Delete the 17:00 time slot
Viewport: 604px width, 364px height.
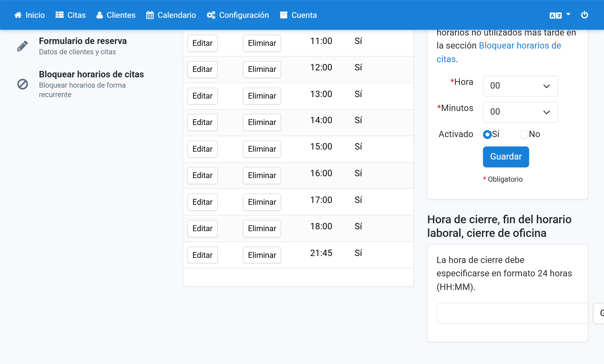pyautogui.click(x=262, y=202)
